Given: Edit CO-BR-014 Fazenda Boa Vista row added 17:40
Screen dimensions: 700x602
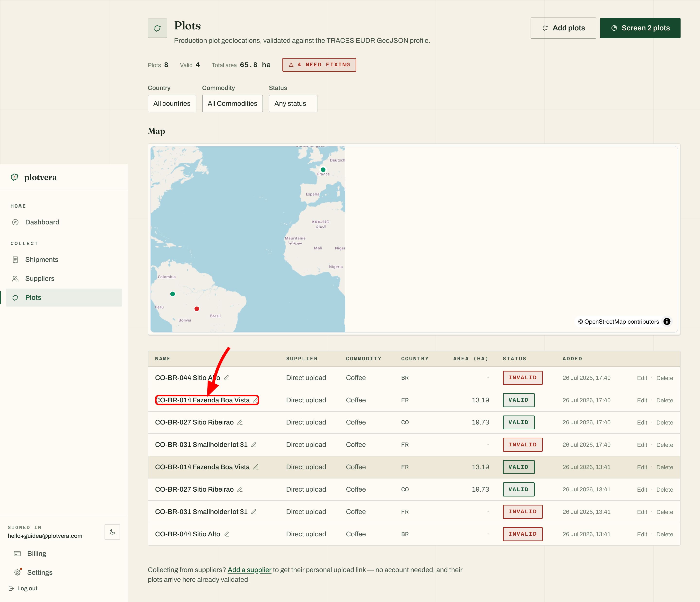Looking at the screenshot, I should tap(642, 400).
